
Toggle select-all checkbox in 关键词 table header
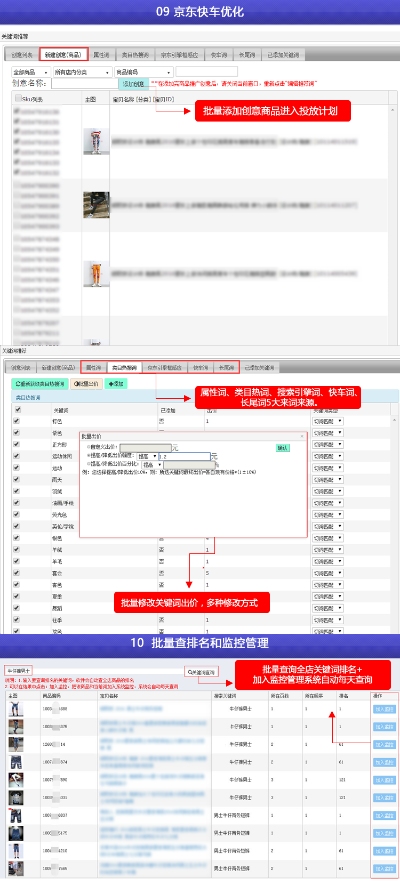(17, 410)
